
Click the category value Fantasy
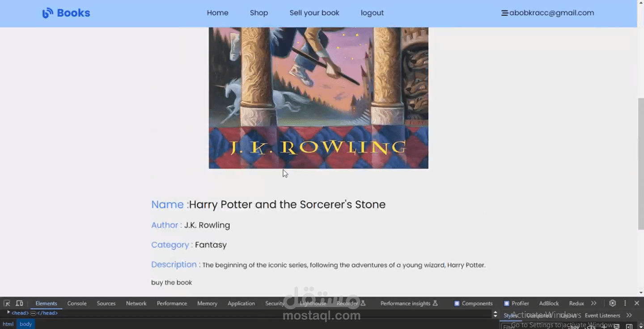pyautogui.click(x=211, y=245)
